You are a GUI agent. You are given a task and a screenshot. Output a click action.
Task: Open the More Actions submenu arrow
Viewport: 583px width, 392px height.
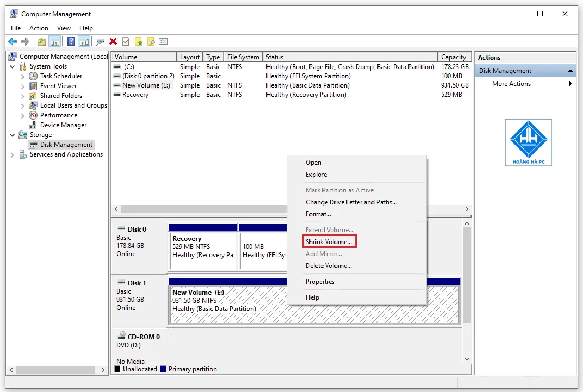570,84
